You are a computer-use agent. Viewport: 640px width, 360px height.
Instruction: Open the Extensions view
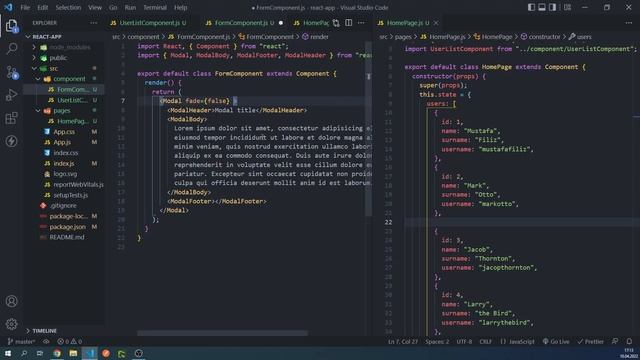11,118
